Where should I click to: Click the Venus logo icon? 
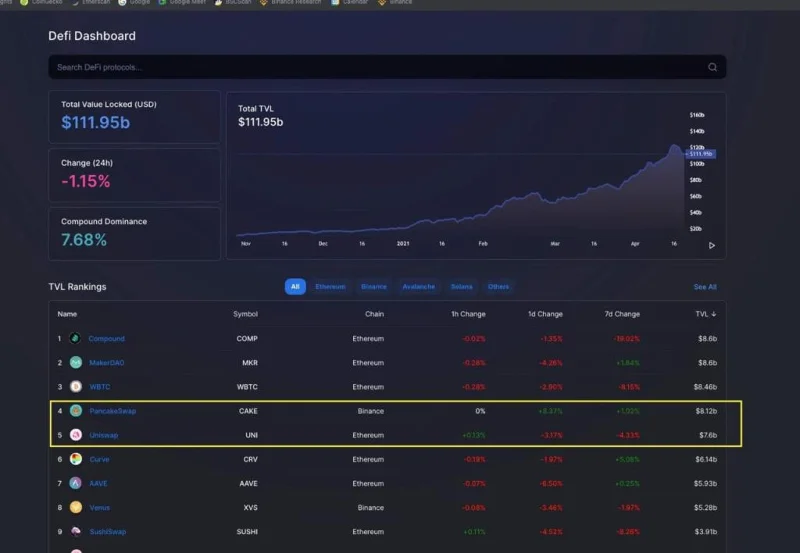[76, 507]
